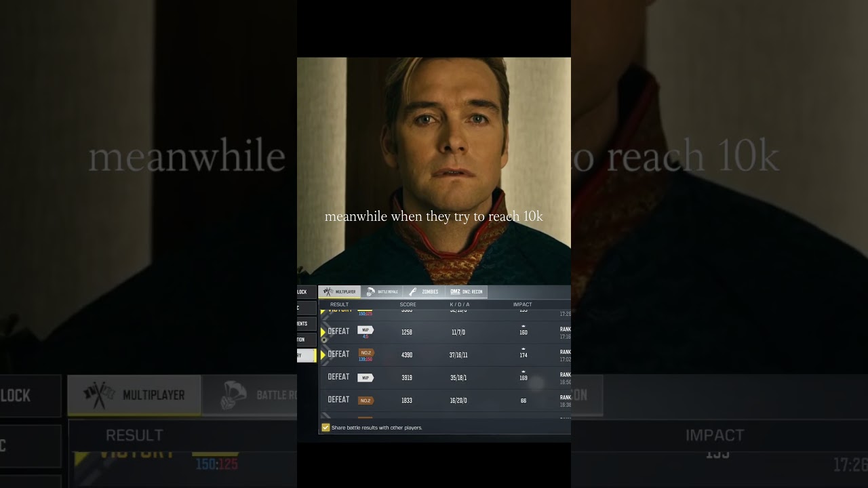Click the K/D/A value 16/20/0
Screen dimensions: 868x488
459,401
